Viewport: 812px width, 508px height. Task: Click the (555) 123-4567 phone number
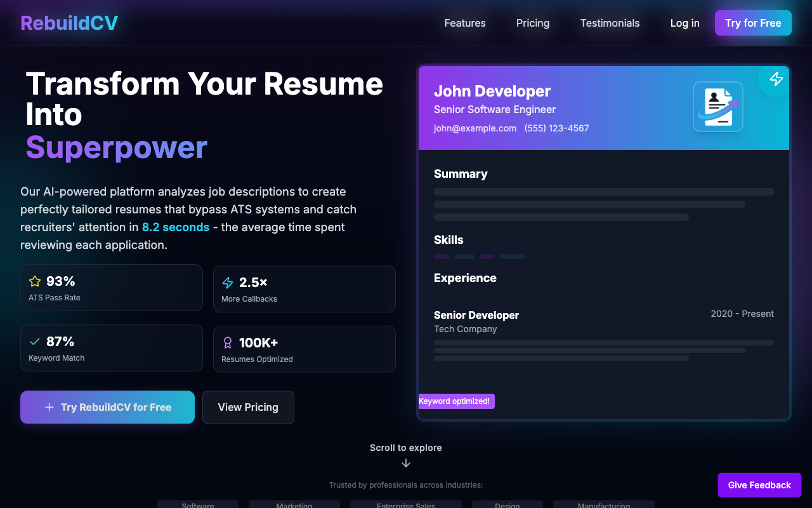coord(556,128)
